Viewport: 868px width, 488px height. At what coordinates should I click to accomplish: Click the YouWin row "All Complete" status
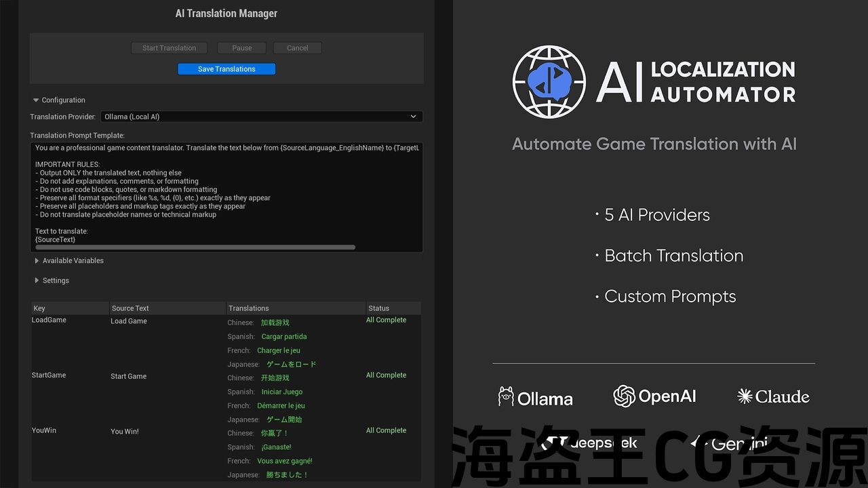tap(387, 430)
